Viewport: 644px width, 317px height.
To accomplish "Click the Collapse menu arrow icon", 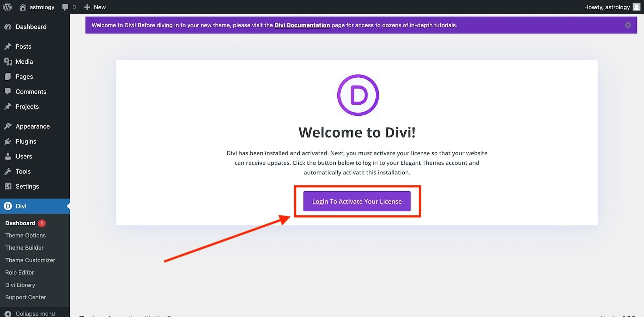I will (8, 314).
